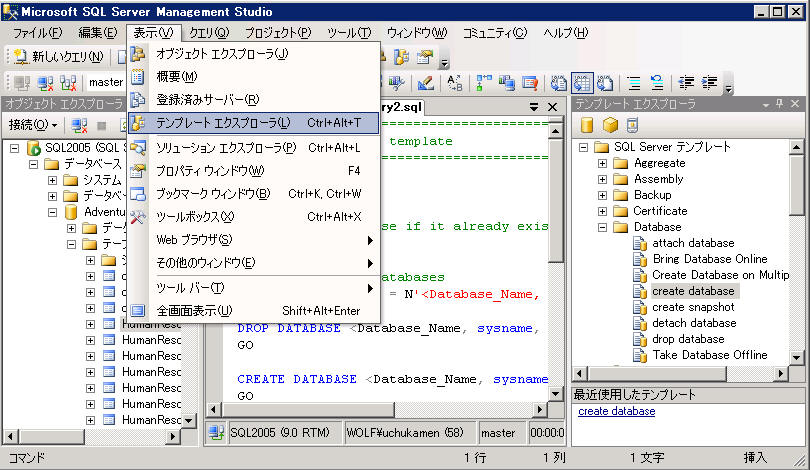Expand the Backup template folder
The height and width of the screenshot is (470, 810).
[602, 195]
